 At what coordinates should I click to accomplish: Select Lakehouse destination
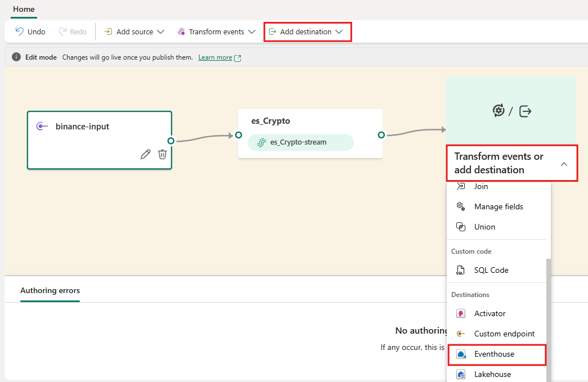(496, 374)
